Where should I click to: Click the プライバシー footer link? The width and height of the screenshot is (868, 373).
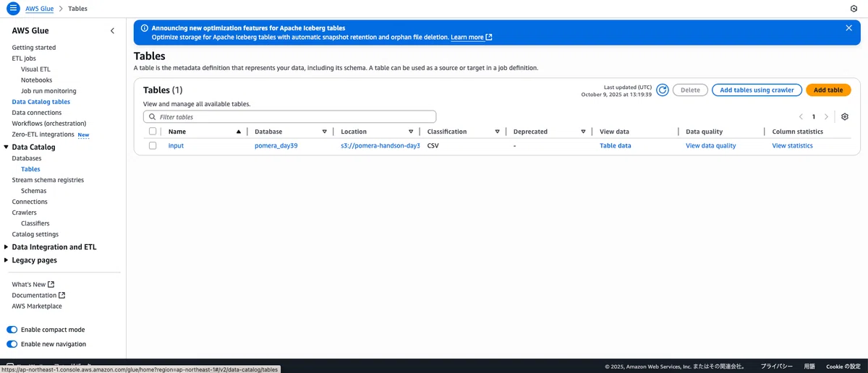point(777,366)
